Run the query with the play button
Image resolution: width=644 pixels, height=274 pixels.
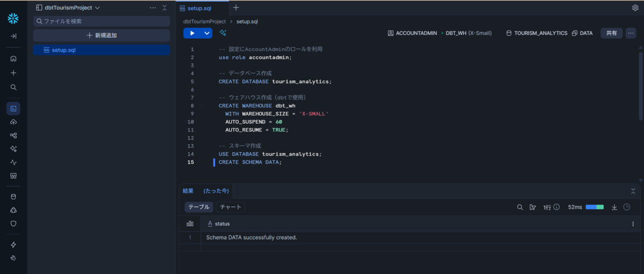coord(192,33)
